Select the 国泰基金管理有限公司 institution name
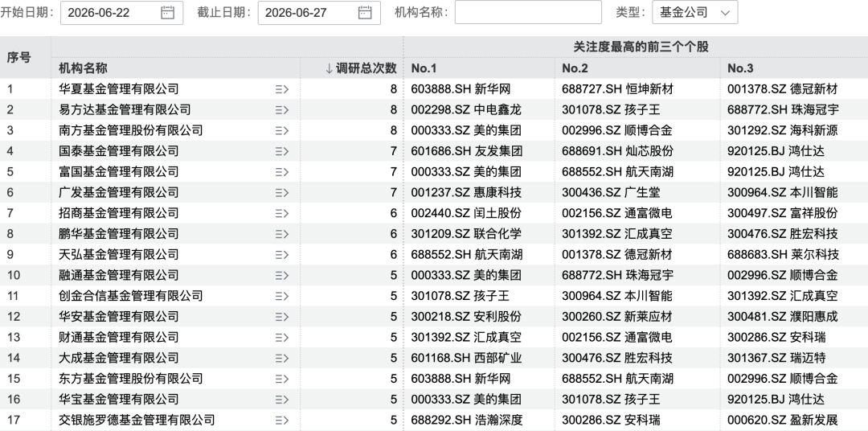 [118, 151]
